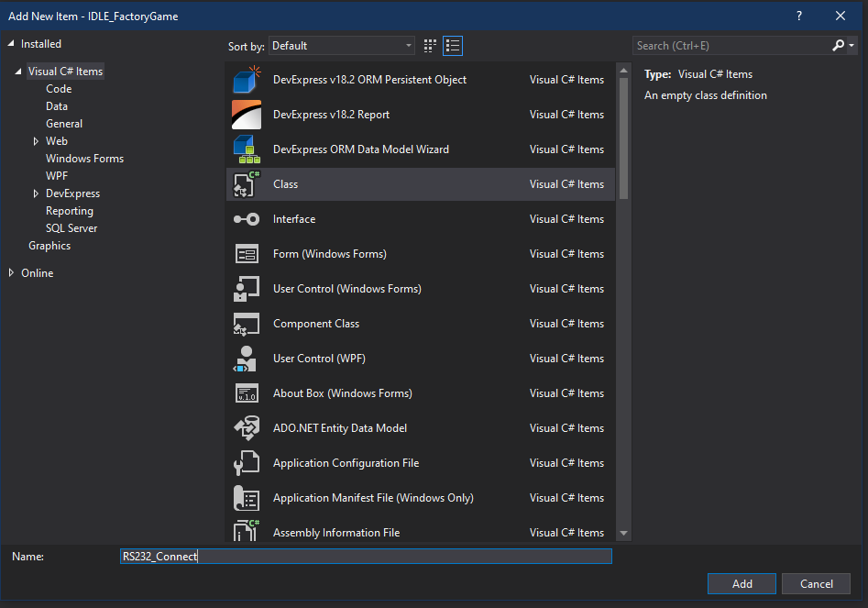Switch to small icons view
This screenshot has height=608, width=868.
431,46
